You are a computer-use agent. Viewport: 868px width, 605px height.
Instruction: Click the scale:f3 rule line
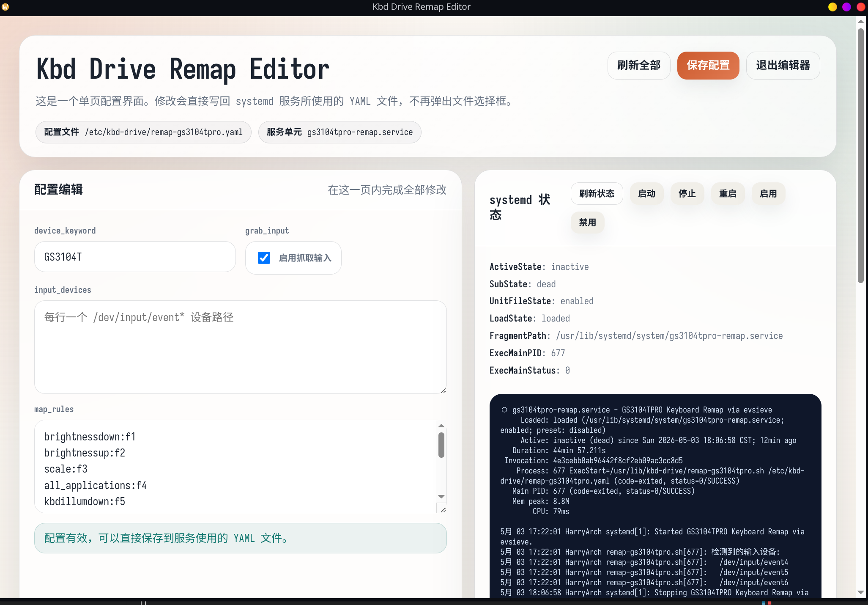click(x=66, y=469)
